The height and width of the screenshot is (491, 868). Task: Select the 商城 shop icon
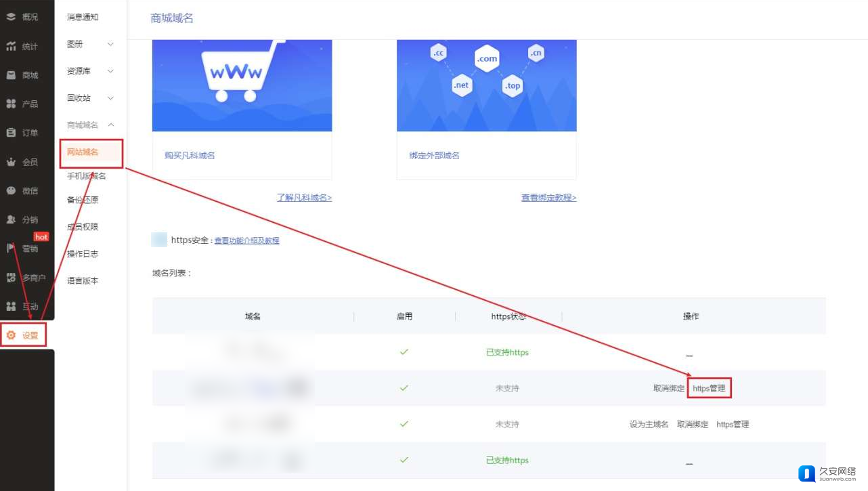tap(11, 75)
